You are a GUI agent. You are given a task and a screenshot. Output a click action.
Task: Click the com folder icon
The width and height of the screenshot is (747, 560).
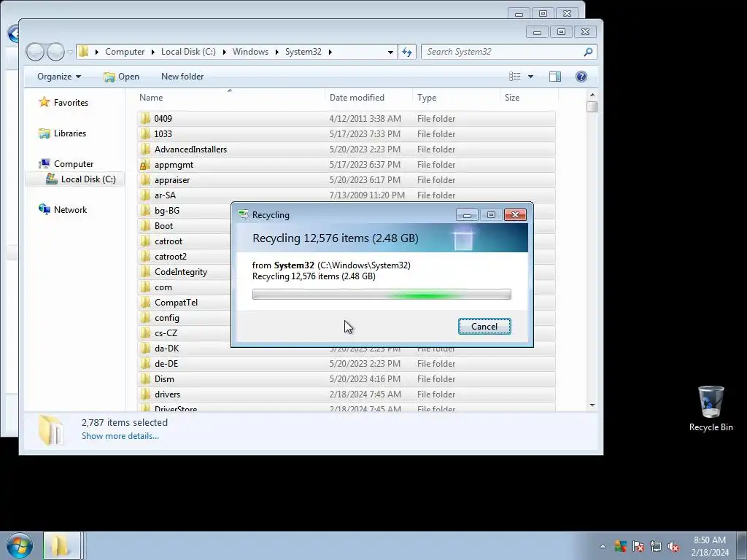145,287
